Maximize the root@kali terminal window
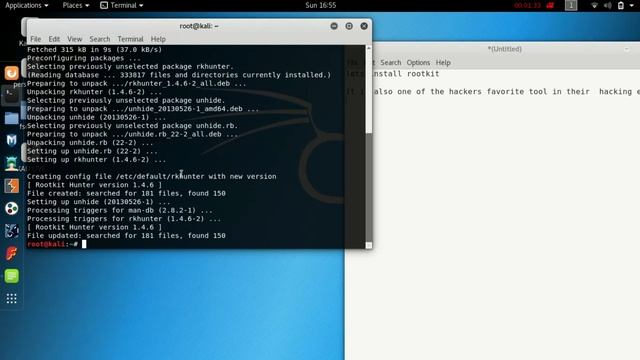The width and height of the screenshot is (640, 360). (349, 26)
